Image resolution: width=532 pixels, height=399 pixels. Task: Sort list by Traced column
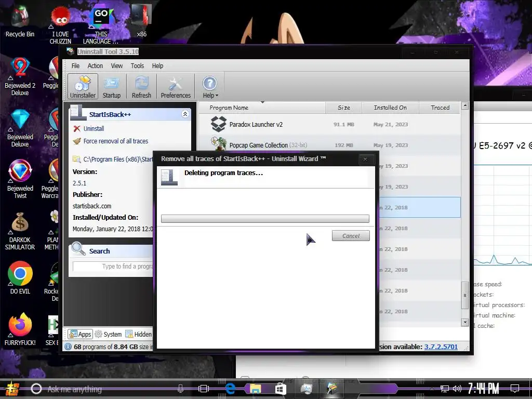point(440,108)
